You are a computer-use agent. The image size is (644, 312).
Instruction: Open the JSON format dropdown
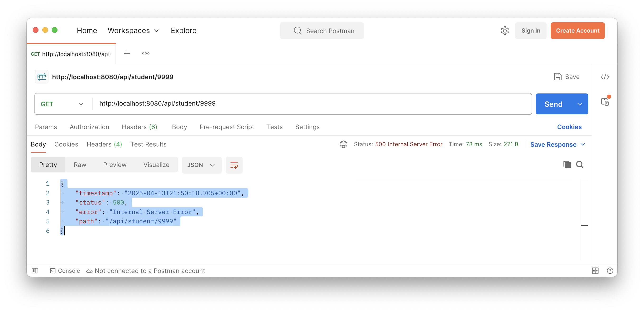[x=201, y=165]
